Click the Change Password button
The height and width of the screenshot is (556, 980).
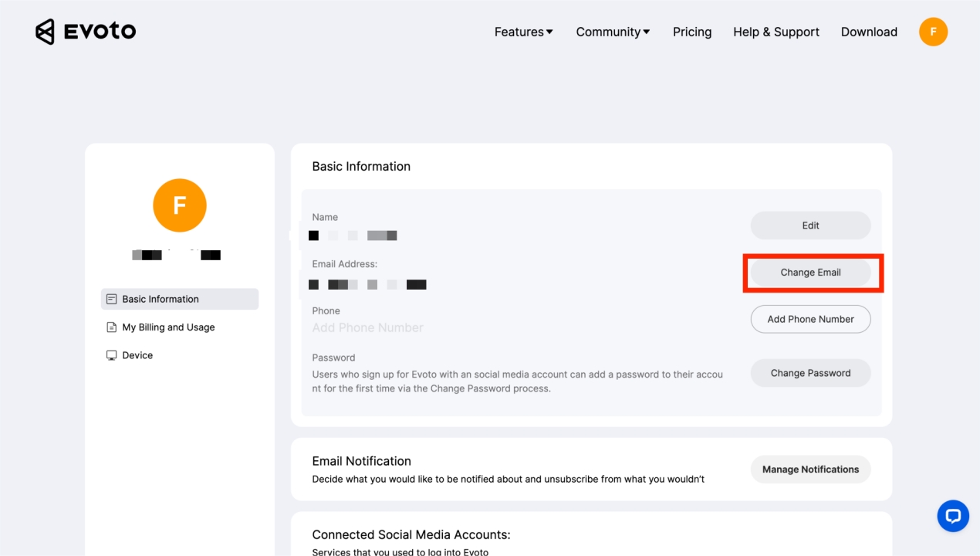click(x=810, y=373)
